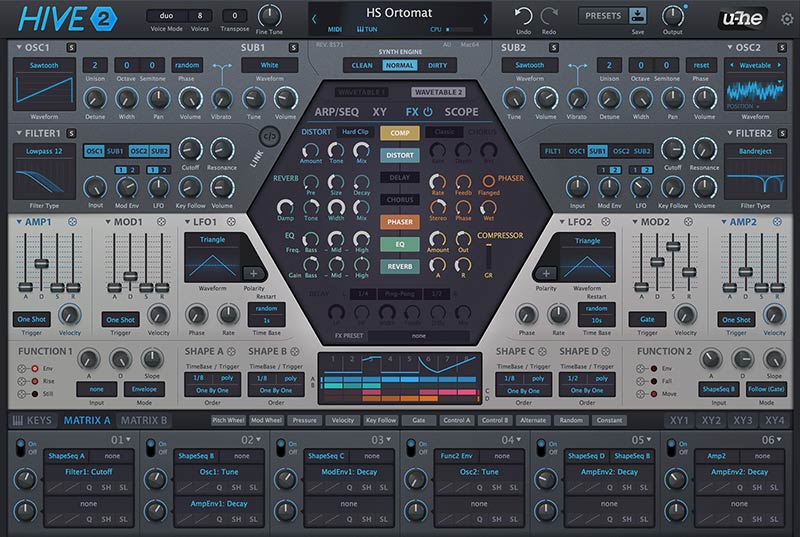Image resolution: width=800 pixels, height=537 pixels.
Task: Click the FILTER1 solo S button
Action: tap(71, 133)
